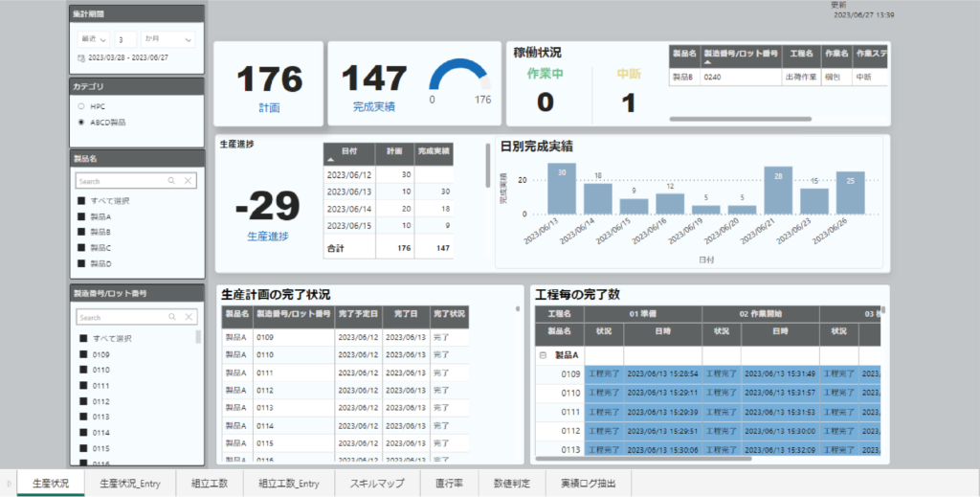980x497 pixels.
Task: Click the magnifier icon in 製造番号/ロット番号 search
Action: point(170,317)
